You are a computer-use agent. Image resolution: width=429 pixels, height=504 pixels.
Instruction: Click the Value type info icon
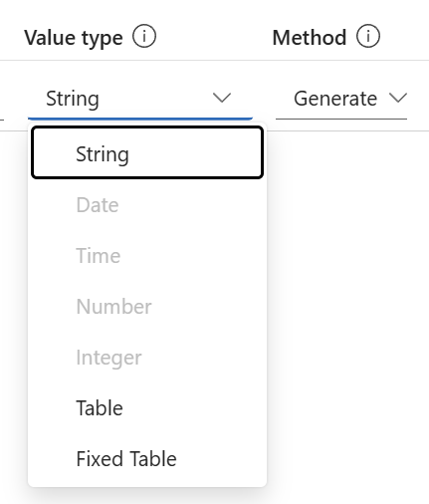[x=144, y=36]
